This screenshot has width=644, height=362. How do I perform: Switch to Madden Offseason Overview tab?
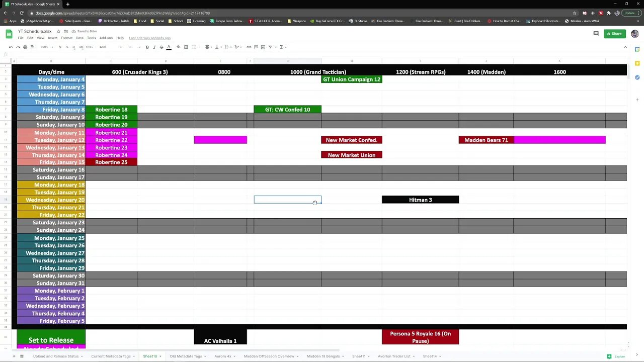click(x=269, y=356)
